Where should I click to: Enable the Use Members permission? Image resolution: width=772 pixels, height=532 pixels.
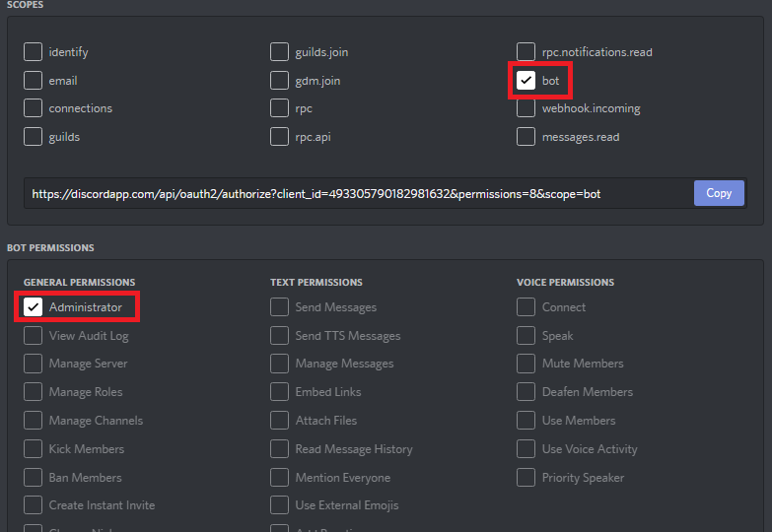click(x=526, y=421)
